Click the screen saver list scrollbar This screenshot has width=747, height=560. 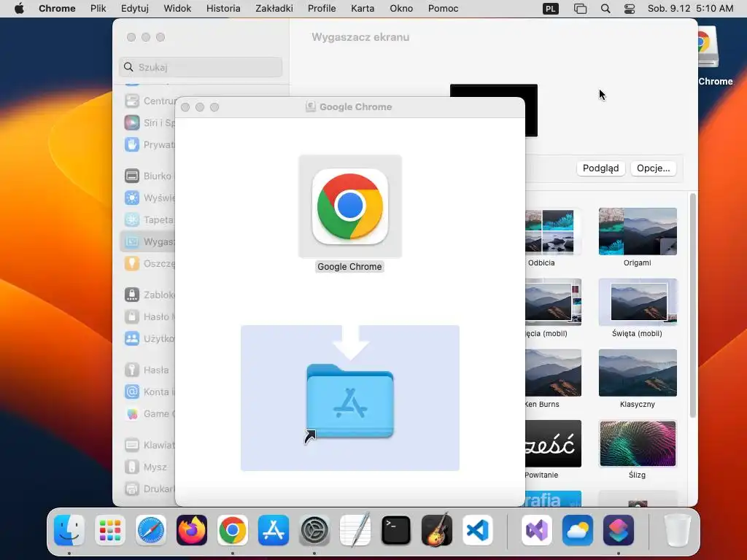[x=693, y=306]
